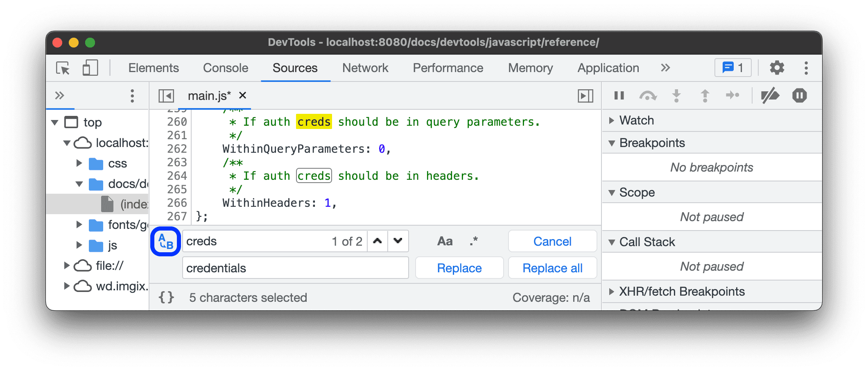The width and height of the screenshot is (868, 371).
Task: Click the Replace all button
Action: (x=552, y=268)
